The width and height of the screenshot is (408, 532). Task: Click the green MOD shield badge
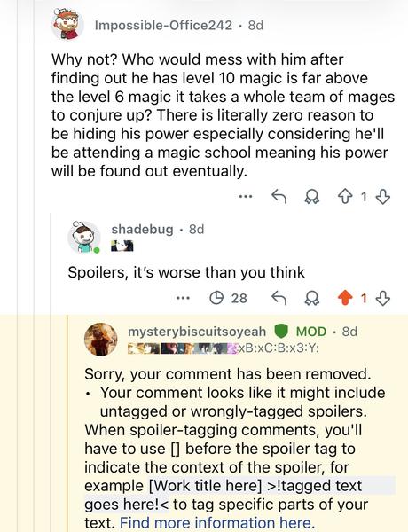[281, 332]
